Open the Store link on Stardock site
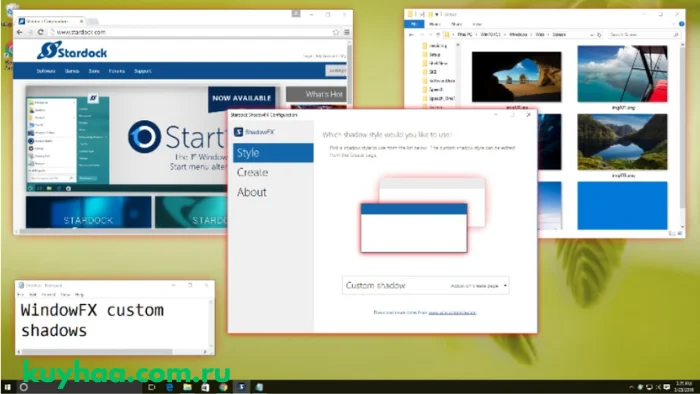700x394 pixels. (94, 71)
